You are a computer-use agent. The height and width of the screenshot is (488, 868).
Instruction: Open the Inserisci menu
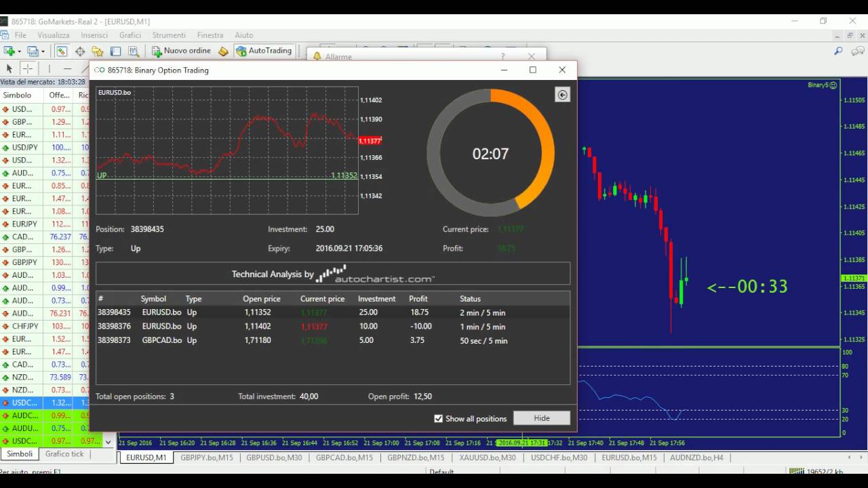tap(94, 35)
